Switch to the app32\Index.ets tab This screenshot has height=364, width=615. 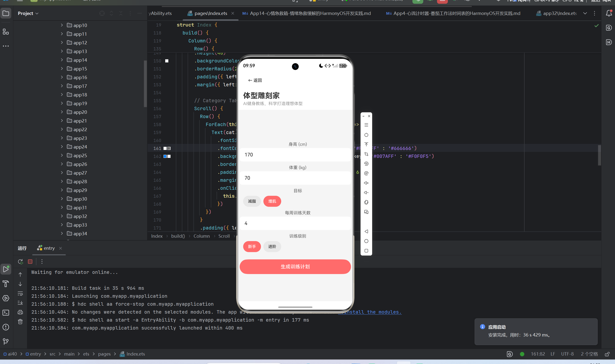pos(556,13)
